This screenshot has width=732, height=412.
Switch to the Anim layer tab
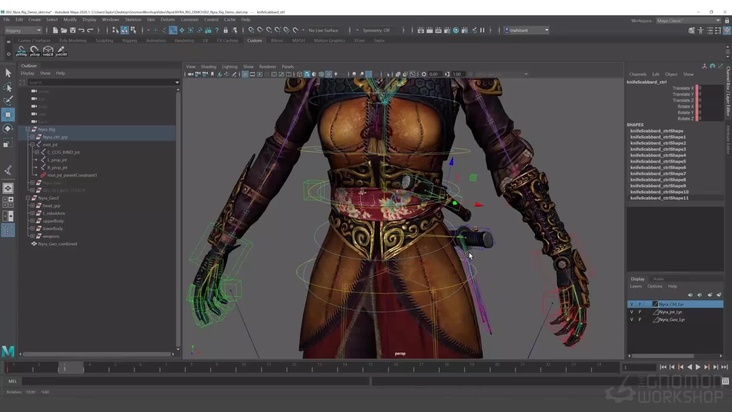(x=658, y=279)
